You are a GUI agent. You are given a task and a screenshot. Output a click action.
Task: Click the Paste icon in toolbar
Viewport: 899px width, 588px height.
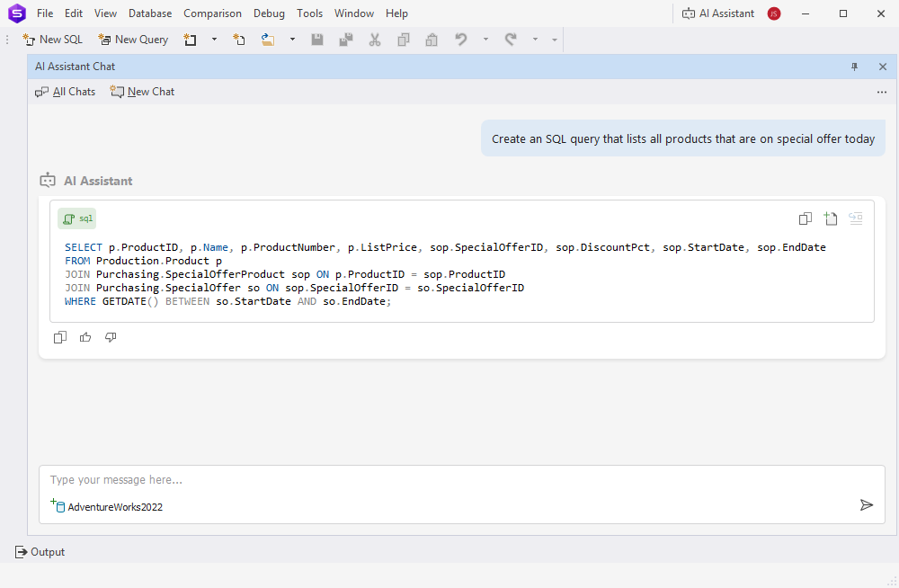[x=432, y=40]
